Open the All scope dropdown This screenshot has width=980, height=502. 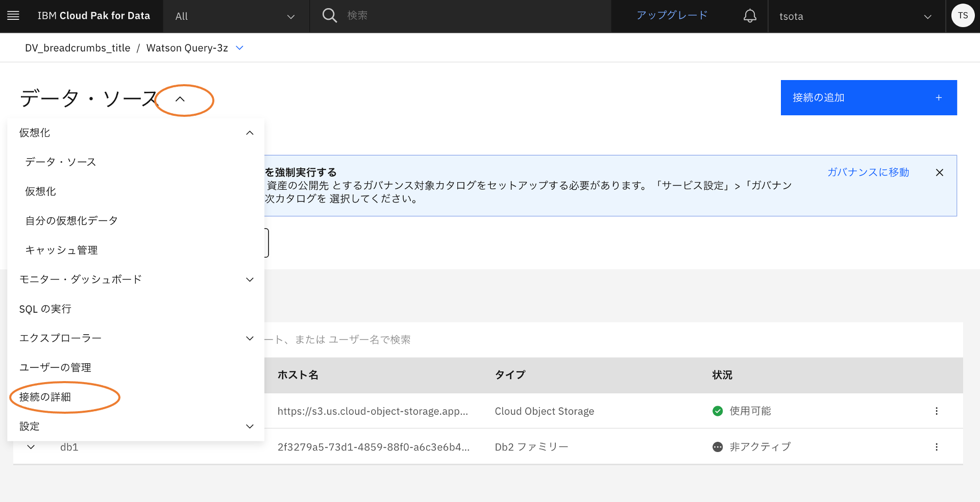click(235, 16)
